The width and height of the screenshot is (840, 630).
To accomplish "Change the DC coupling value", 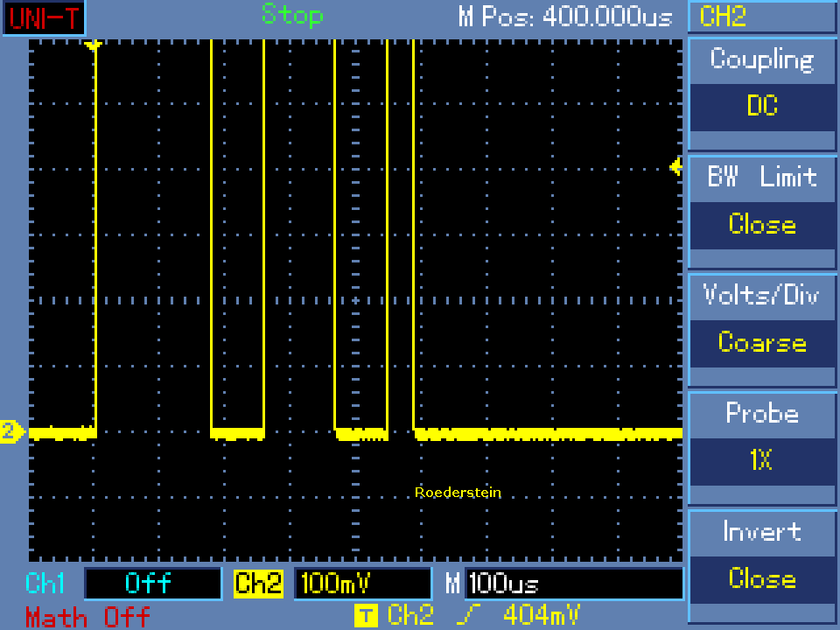I will click(762, 106).
